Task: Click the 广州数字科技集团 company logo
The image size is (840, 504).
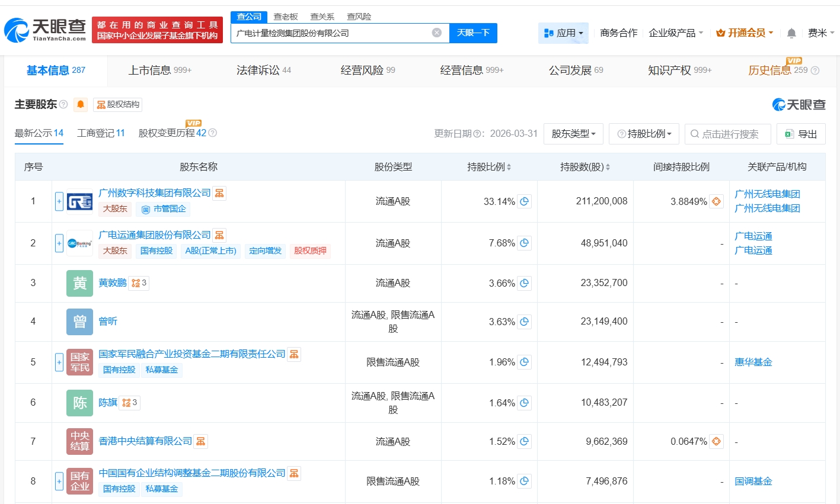Action: coord(79,201)
